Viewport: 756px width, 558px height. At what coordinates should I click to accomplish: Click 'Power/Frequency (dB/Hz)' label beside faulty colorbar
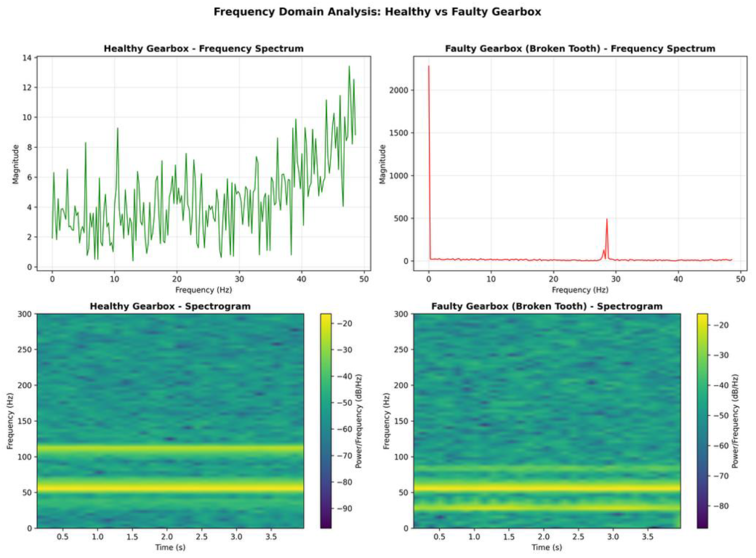point(735,421)
